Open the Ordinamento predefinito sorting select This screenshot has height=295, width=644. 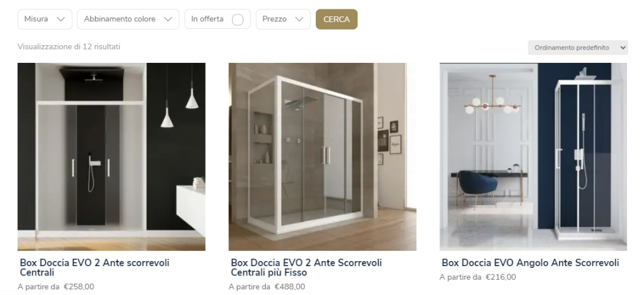(578, 48)
